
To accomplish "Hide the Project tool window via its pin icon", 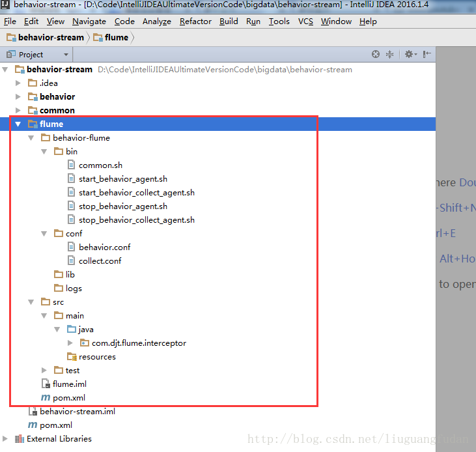I will (x=427, y=54).
